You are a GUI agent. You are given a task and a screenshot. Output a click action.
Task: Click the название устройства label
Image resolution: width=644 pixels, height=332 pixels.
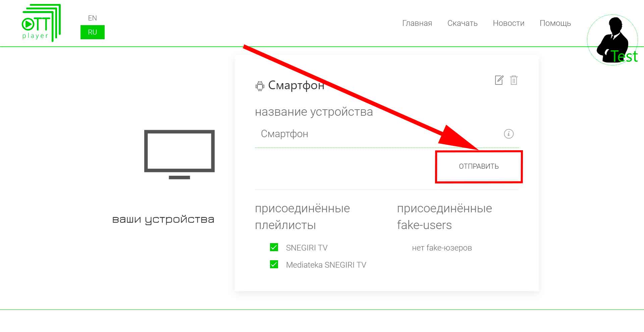[314, 112]
